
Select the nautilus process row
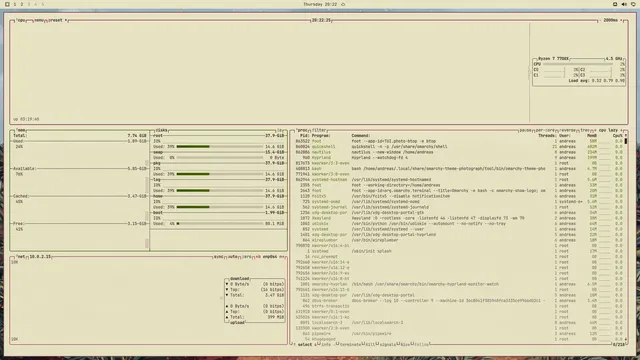point(459,152)
